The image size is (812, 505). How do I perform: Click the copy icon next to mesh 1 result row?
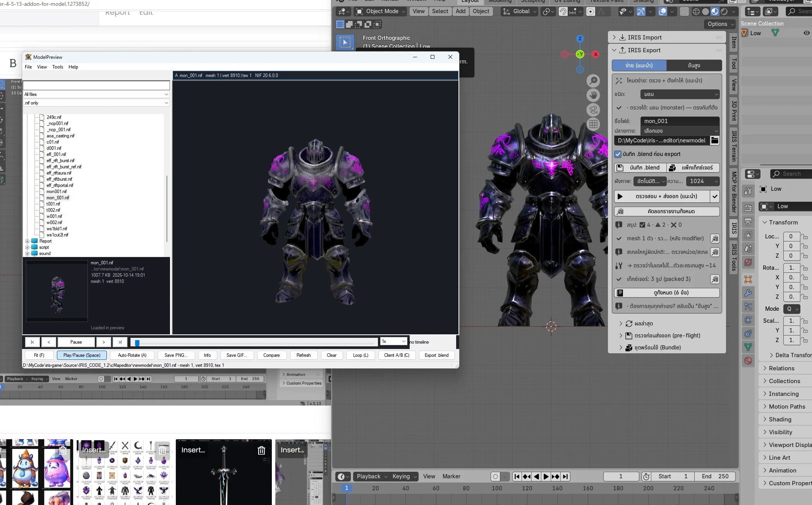[715, 239]
